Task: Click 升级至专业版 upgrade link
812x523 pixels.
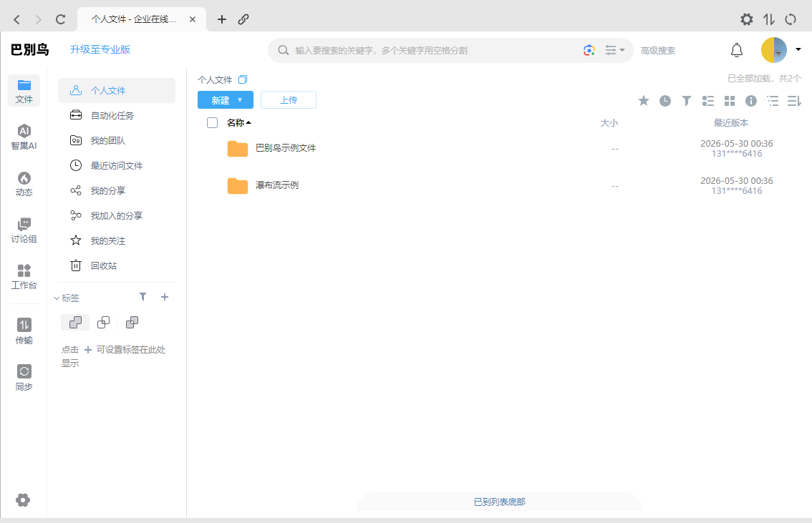Action: pyautogui.click(x=100, y=49)
